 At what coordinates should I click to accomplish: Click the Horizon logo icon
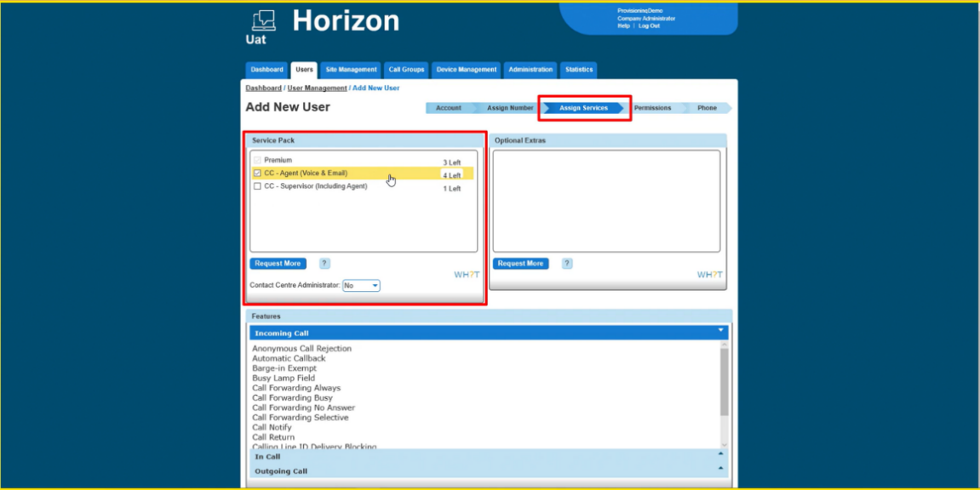coord(263,21)
